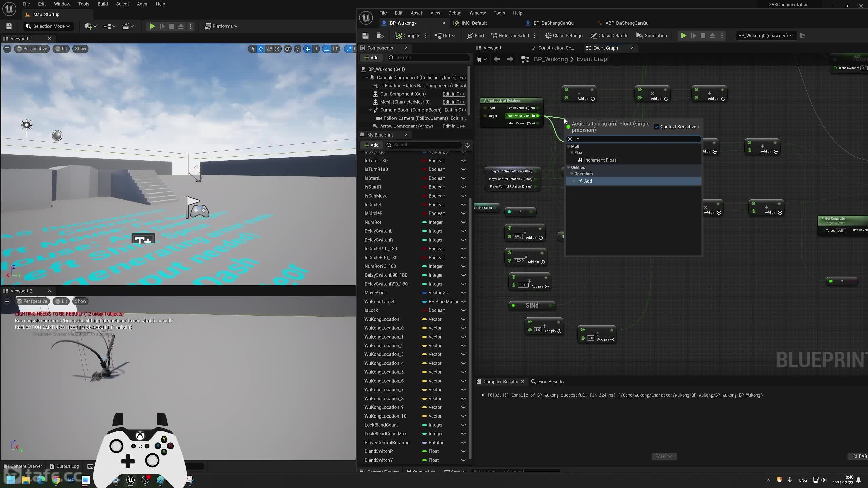Screen dimensions: 868x488
Task: Open ABP_DaShengCanQu asset tab
Action: tap(623, 23)
